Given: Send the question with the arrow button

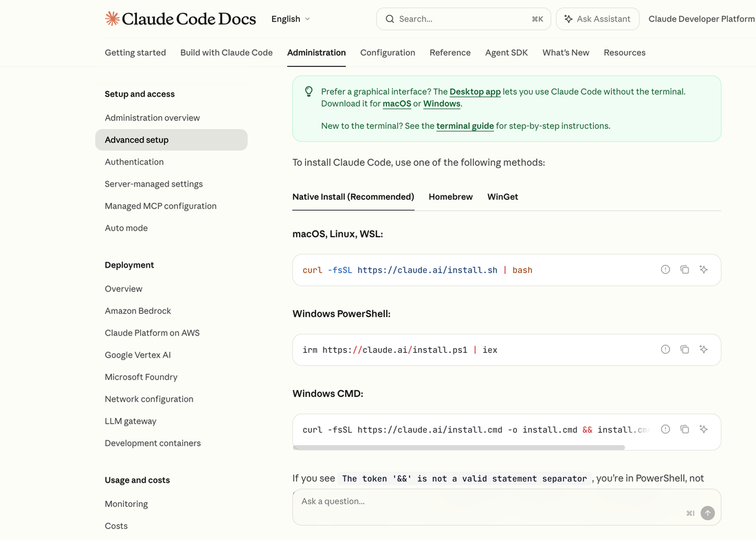Looking at the screenshot, I should coord(707,513).
